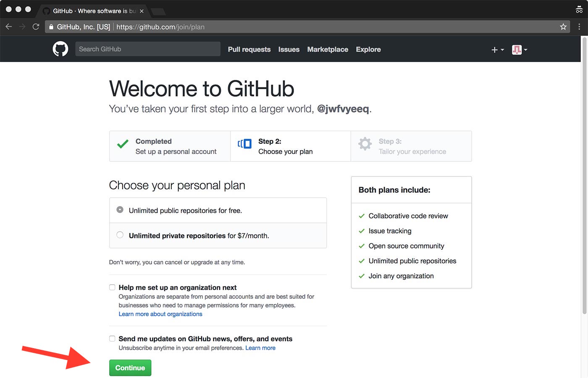Image resolution: width=588 pixels, height=378 pixels.
Task: Open the Chrome three-dot menu
Action: pyautogui.click(x=579, y=27)
